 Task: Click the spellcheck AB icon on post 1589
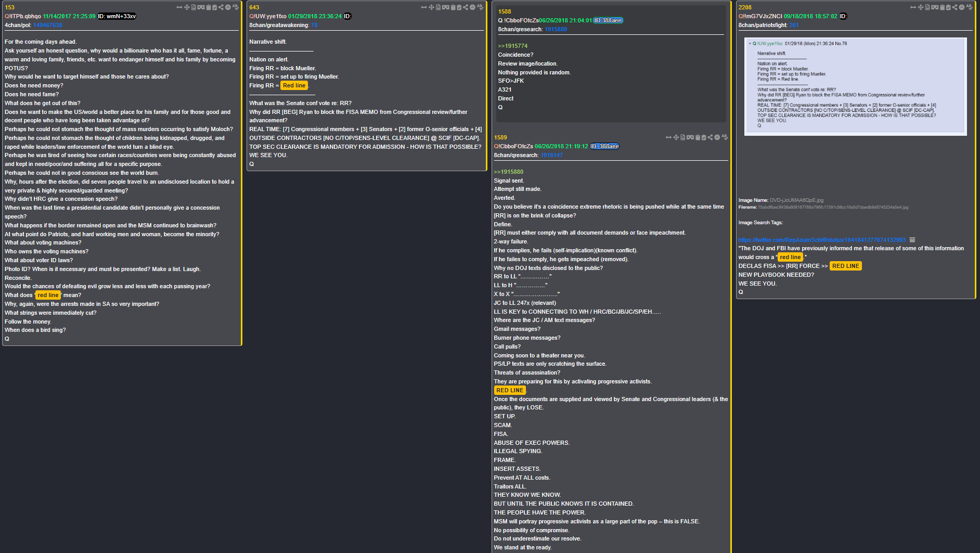[x=725, y=137]
